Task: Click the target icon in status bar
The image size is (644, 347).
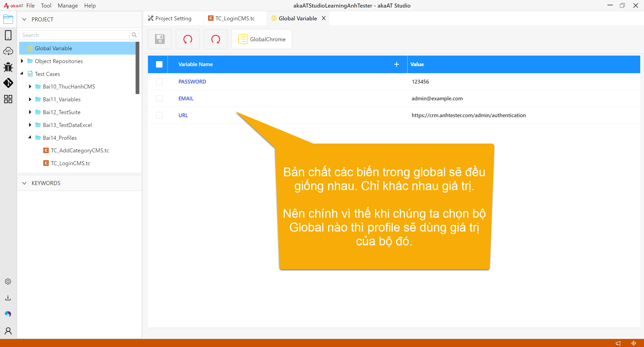Action: point(634,343)
